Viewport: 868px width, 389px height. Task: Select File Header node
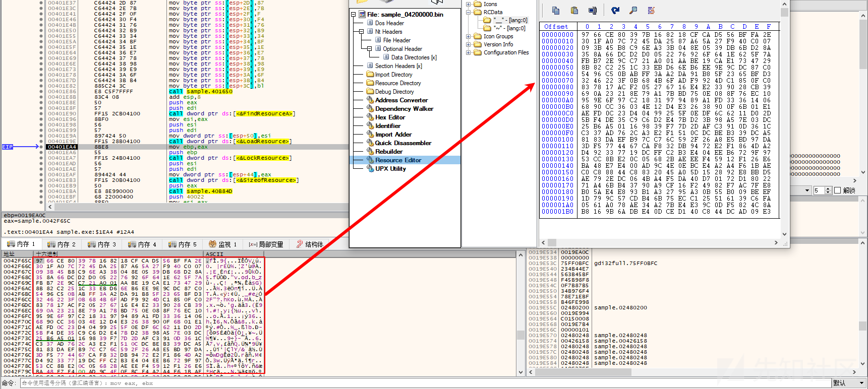(x=396, y=40)
